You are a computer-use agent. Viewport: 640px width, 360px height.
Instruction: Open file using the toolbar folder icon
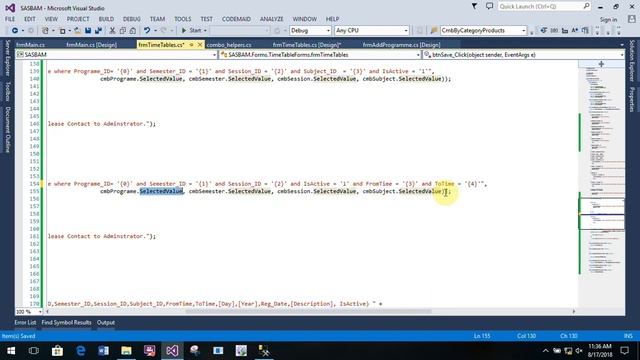[x=77, y=31]
